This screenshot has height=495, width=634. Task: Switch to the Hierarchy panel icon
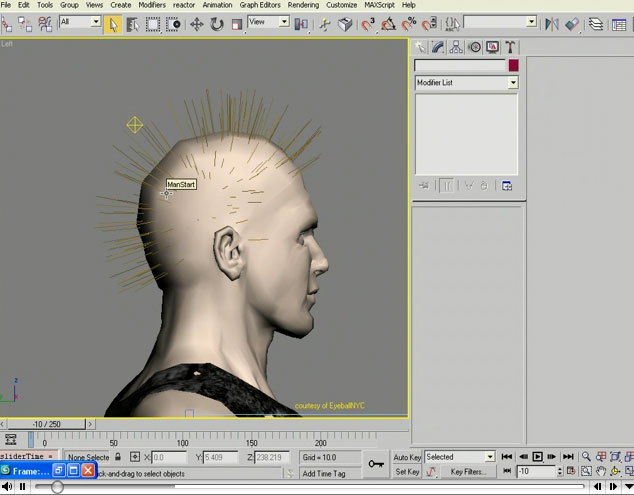tap(456, 47)
